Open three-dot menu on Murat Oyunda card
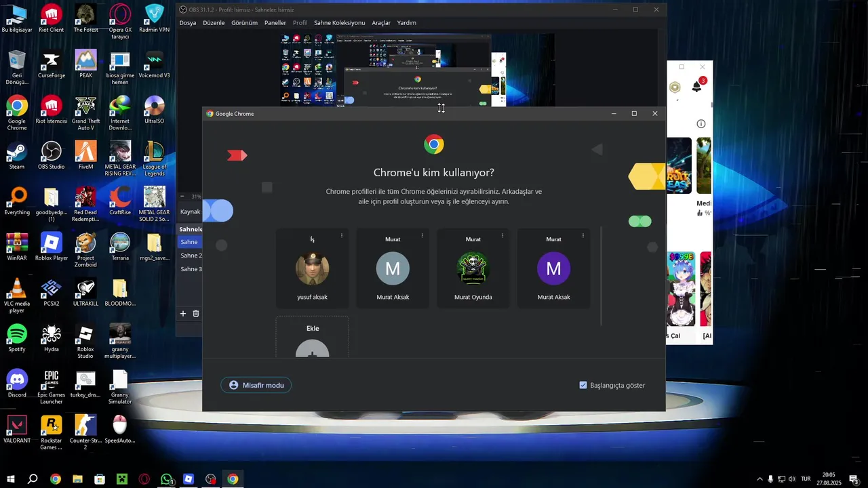868x488 pixels. pos(502,236)
